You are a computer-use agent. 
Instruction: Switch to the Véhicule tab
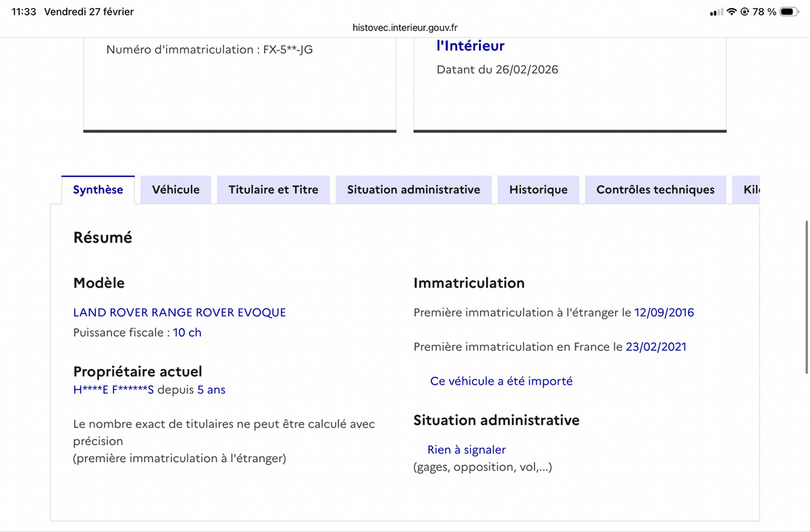pos(175,190)
